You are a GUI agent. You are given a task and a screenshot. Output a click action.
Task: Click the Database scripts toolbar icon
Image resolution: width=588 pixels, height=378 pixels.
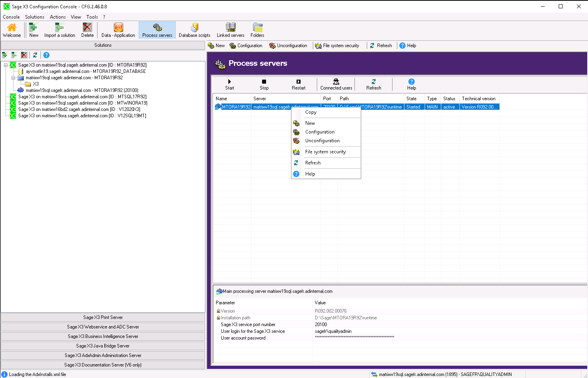pos(194,30)
